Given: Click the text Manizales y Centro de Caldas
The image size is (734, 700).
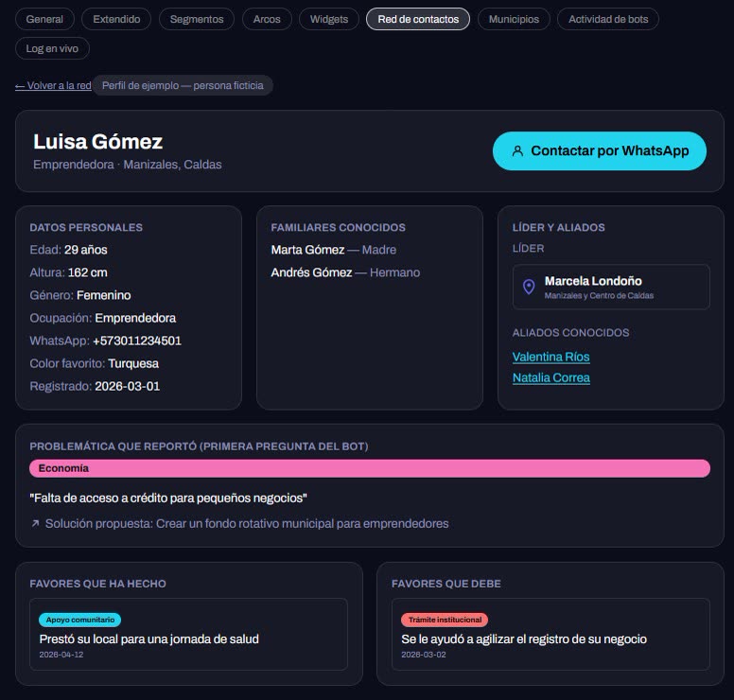Looking at the screenshot, I should pos(599,295).
